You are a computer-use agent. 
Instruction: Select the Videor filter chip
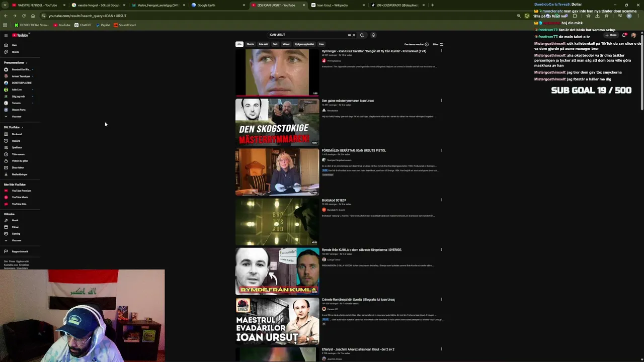[x=286, y=44]
